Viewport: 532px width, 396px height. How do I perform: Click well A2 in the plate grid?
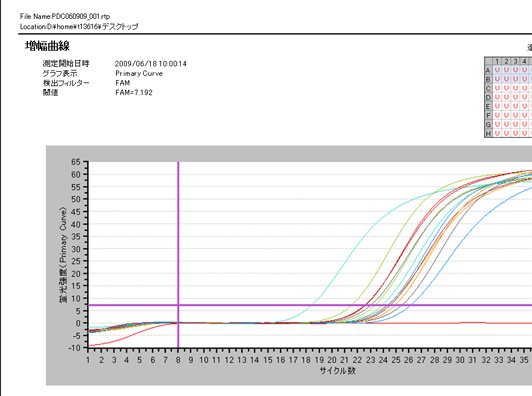[506, 70]
